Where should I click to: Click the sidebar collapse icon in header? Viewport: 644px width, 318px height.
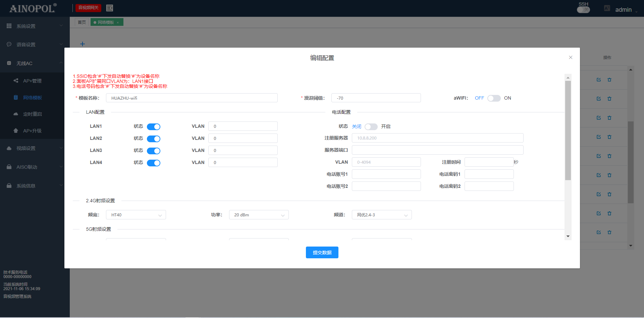tap(109, 8)
